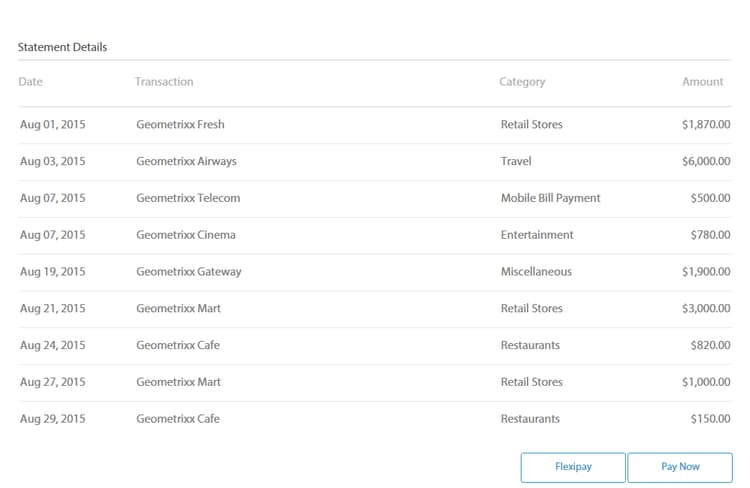Screen dimensions: 750x488
Task: Click the Entertainment category cell
Action: [537, 235]
